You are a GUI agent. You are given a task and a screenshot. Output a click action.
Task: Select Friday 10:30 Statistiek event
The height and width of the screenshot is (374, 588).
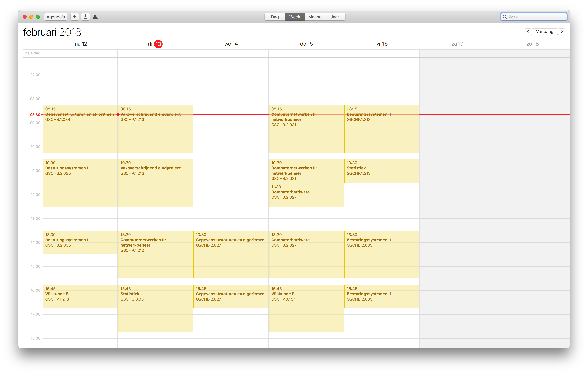[381, 171]
